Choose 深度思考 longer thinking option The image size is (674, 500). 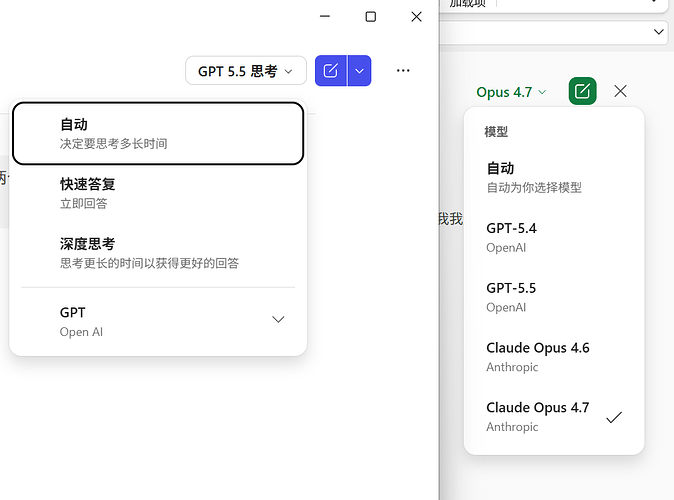(158, 253)
